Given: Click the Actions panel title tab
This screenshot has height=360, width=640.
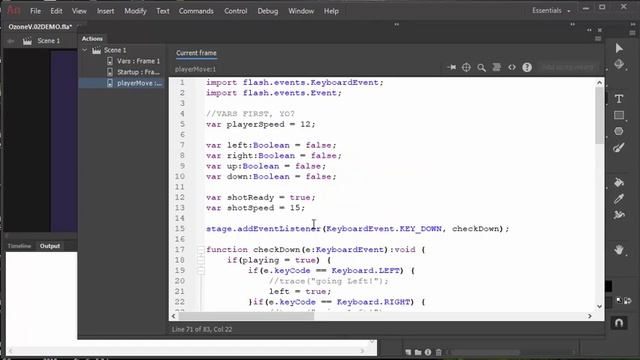Looking at the screenshot, I should click(92, 39).
